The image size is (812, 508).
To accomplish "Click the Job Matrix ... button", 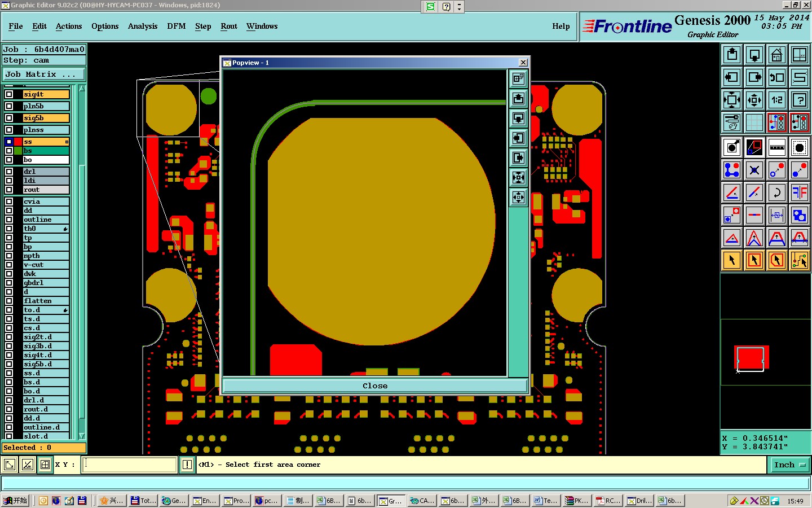I will (x=44, y=74).
